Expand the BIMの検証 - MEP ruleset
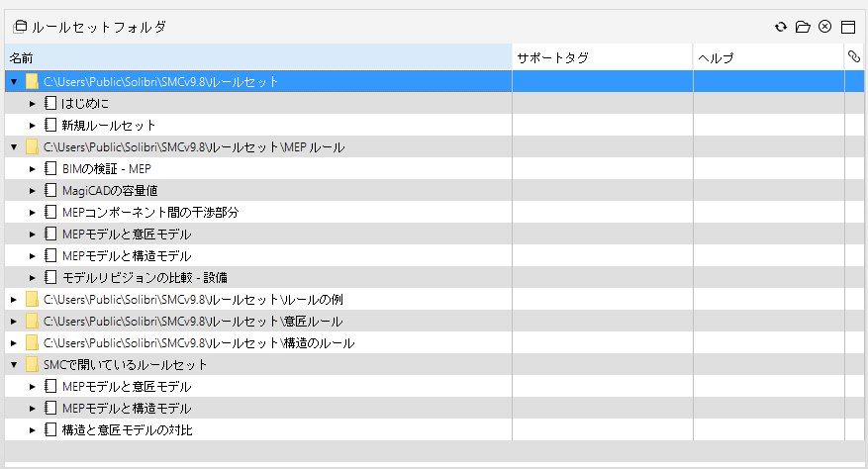The width and height of the screenshot is (868, 469). coord(32,169)
